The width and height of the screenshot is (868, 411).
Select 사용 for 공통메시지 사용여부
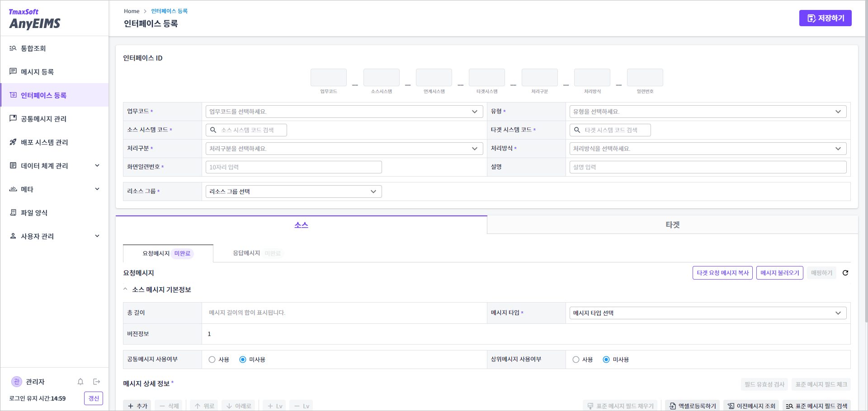pyautogui.click(x=212, y=360)
